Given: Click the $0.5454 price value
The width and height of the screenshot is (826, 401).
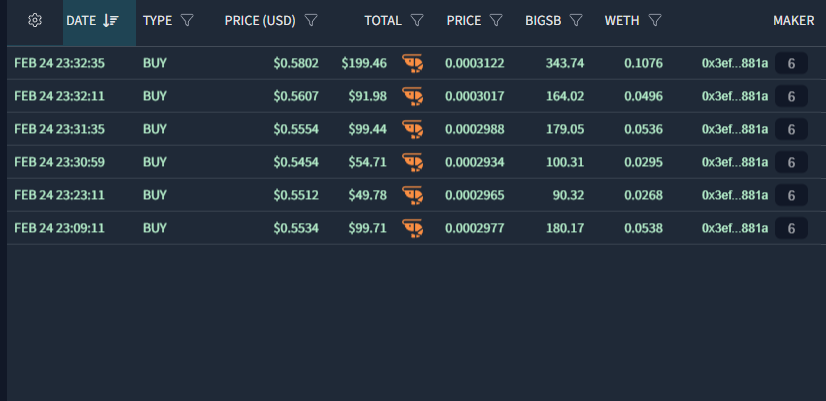Looking at the screenshot, I should coord(296,162).
